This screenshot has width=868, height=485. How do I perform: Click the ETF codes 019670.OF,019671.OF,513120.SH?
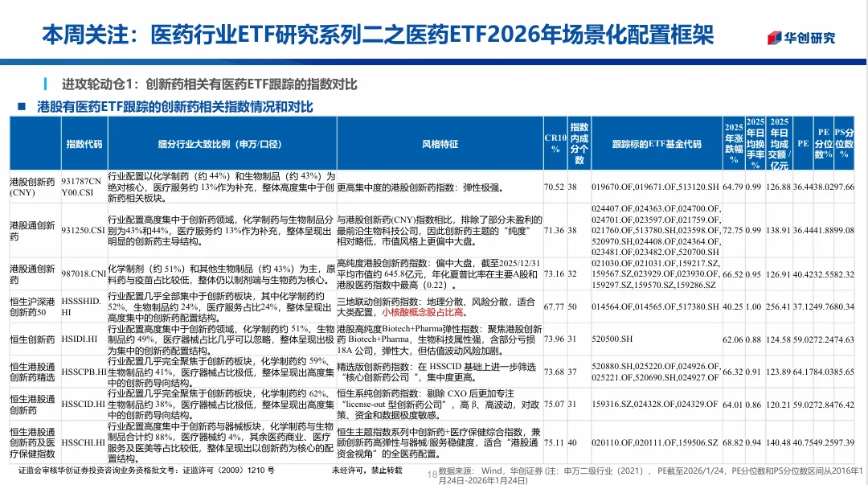click(x=656, y=187)
